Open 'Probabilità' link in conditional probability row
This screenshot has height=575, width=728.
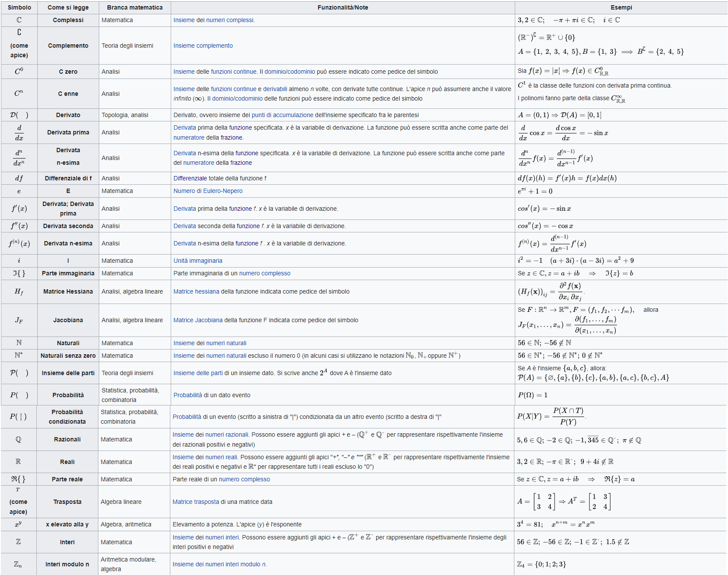pos(187,417)
